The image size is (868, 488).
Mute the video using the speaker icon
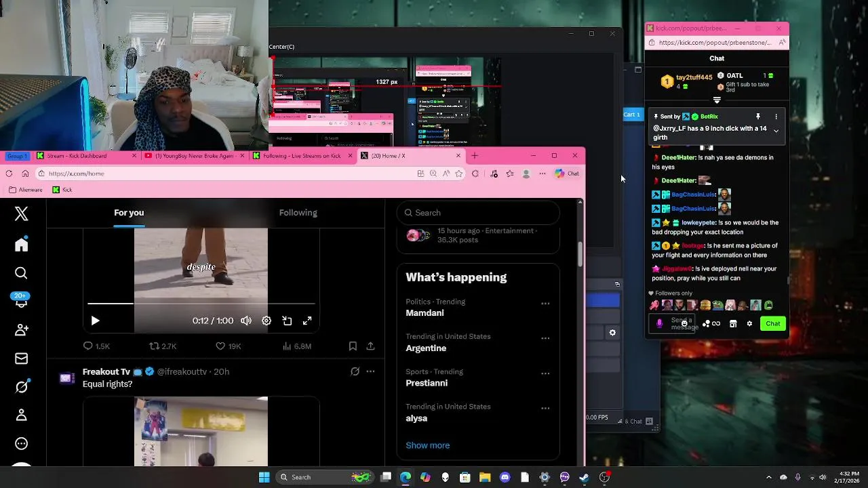[246, 321]
